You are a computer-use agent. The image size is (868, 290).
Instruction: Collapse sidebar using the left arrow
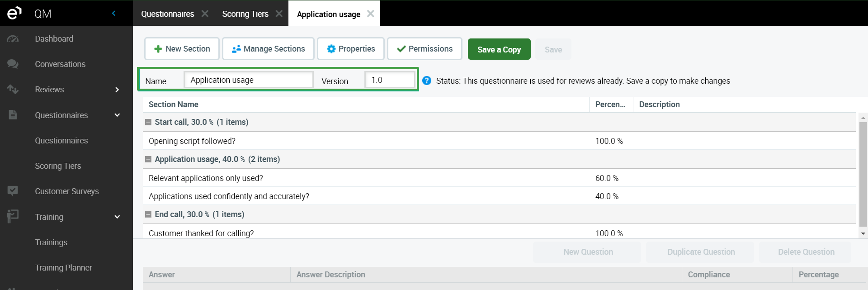click(113, 13)
